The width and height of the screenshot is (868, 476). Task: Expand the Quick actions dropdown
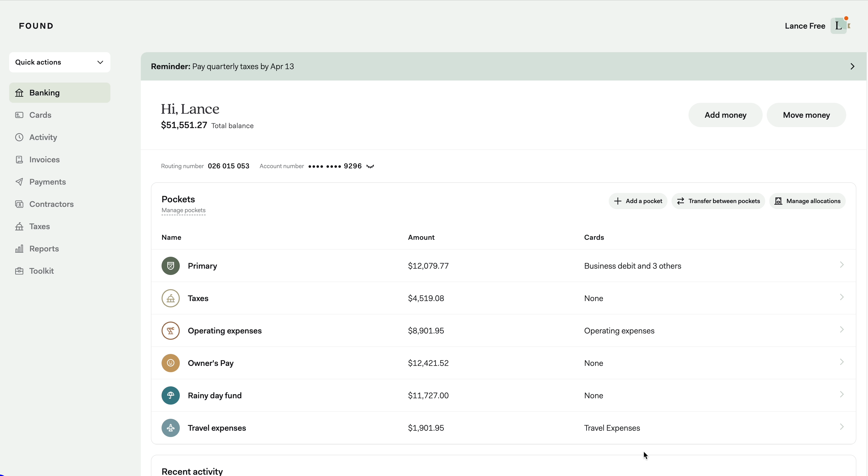point(60,62)
